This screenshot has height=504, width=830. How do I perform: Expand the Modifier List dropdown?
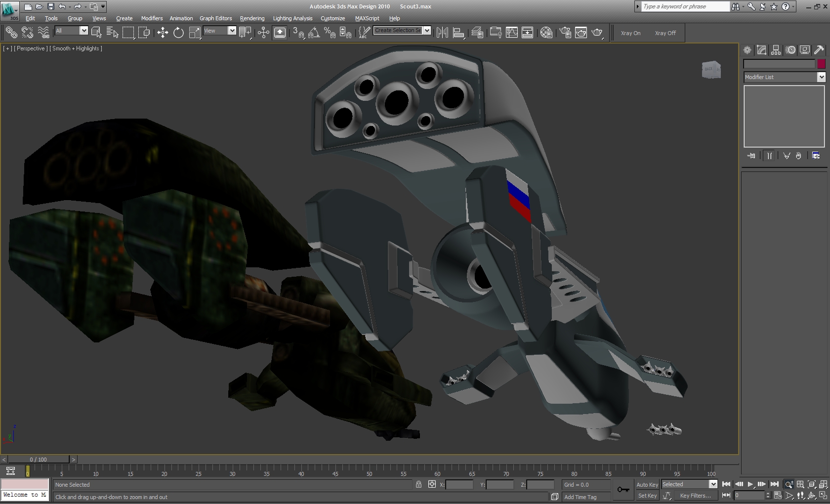click(821, 77)
